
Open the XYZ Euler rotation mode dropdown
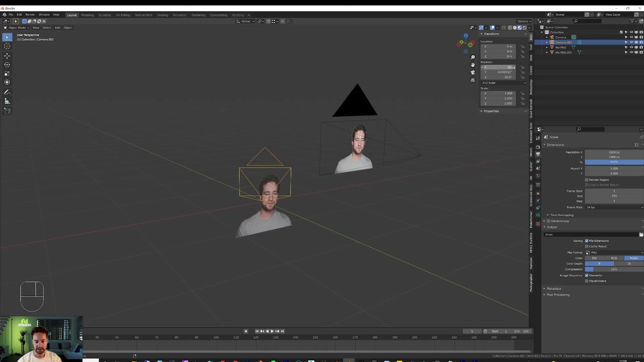(504, 83)
